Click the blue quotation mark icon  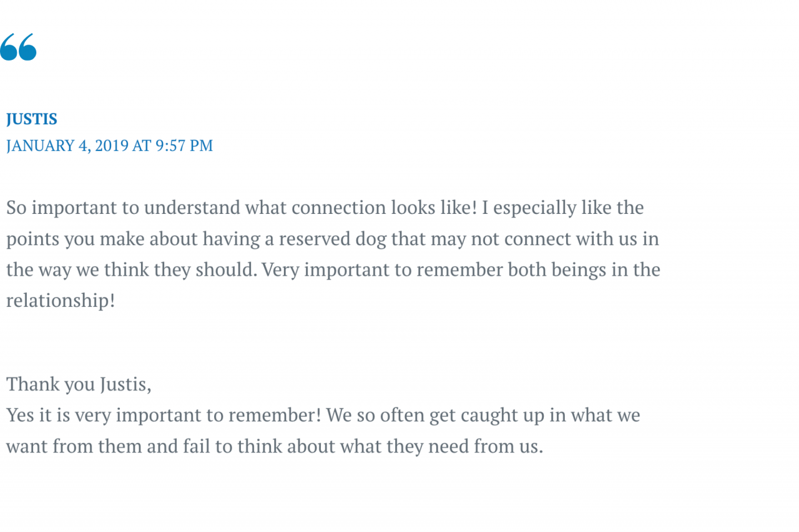coord(18,47)
